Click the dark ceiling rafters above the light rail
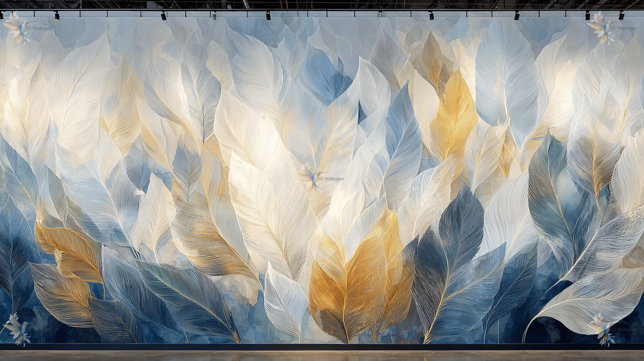644x361 pixels. tap(322, 4)
